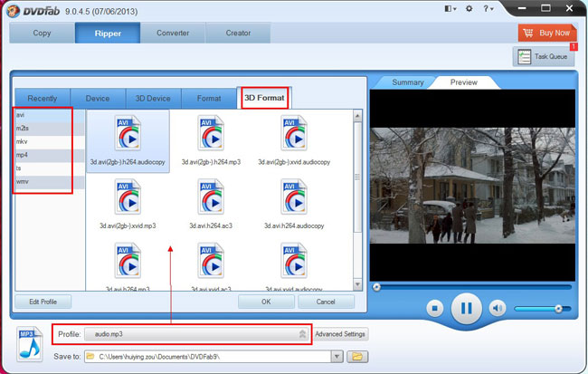Open the Device profile tab
The image size is (588, 374).
pyautogui.click(x=98, y=99)
